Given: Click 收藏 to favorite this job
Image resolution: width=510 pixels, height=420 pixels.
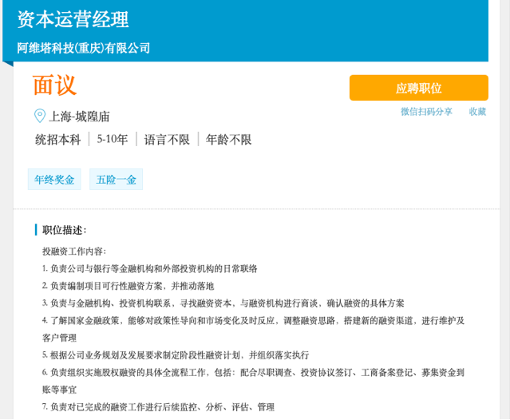Looking at the screenshot, I should tap(477, 112).
